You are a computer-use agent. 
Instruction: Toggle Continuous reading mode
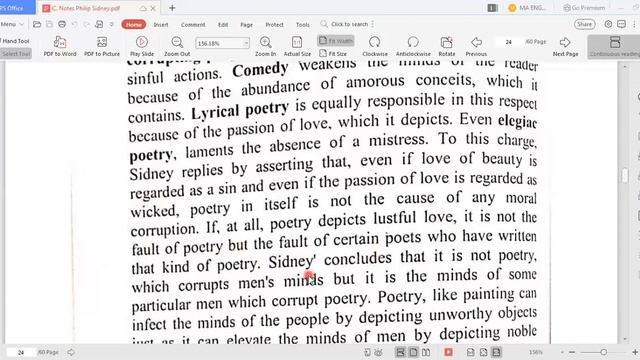point(614,46)
